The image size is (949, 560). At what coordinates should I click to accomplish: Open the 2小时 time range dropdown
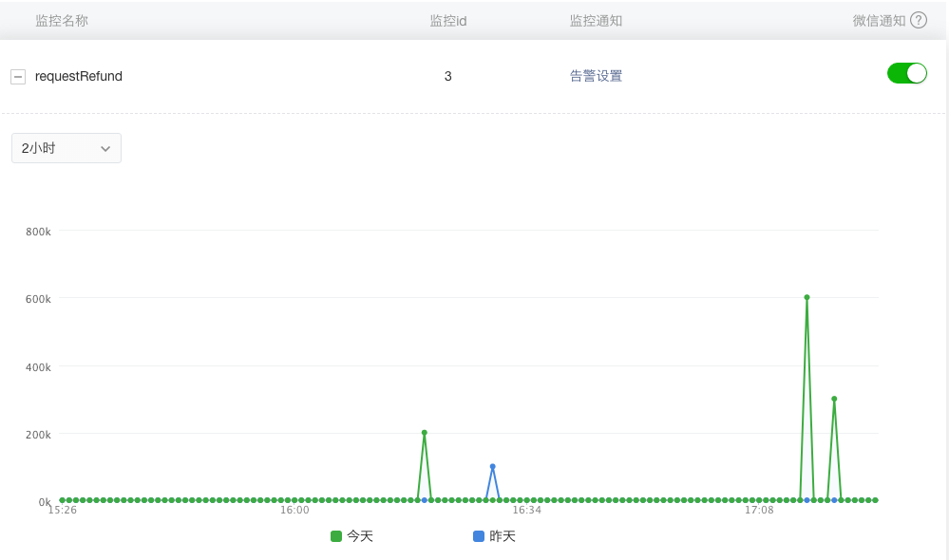tap(66, 148)
